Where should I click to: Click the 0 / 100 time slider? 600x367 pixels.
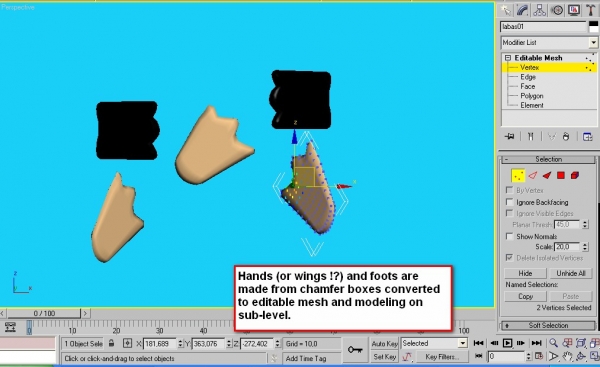pyautogui.click(x=44, y=313)
